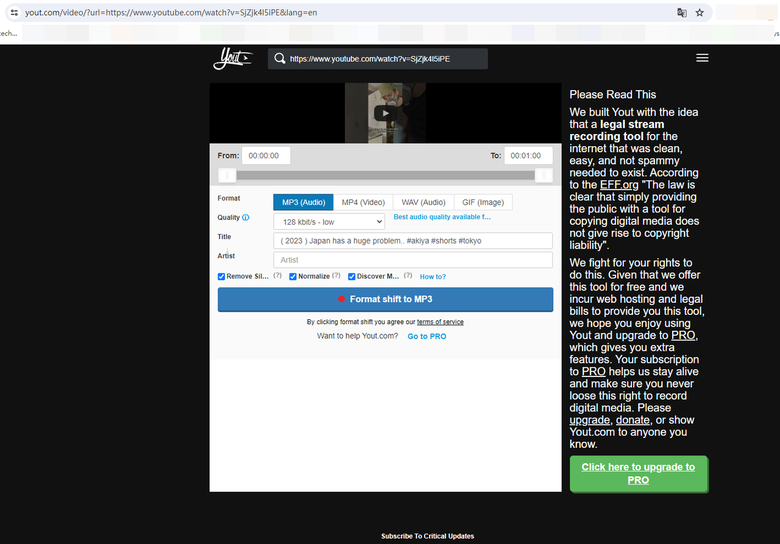Bookmark this page with the star icon
780x544 pixels.
(x=699, y=12)
